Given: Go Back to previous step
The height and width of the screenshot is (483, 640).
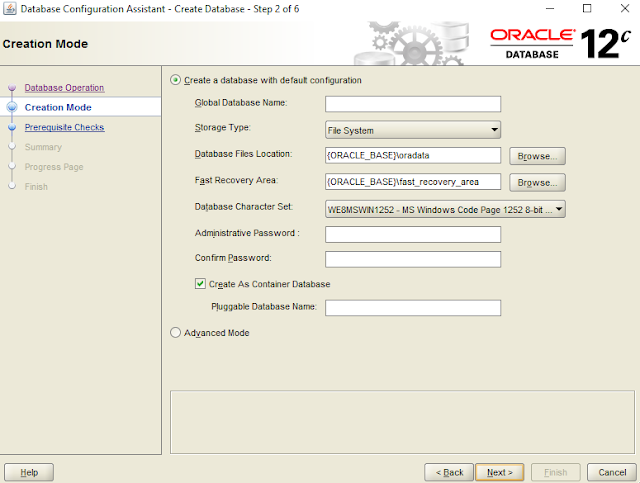Looking at the screenshot, I should 449,472.
